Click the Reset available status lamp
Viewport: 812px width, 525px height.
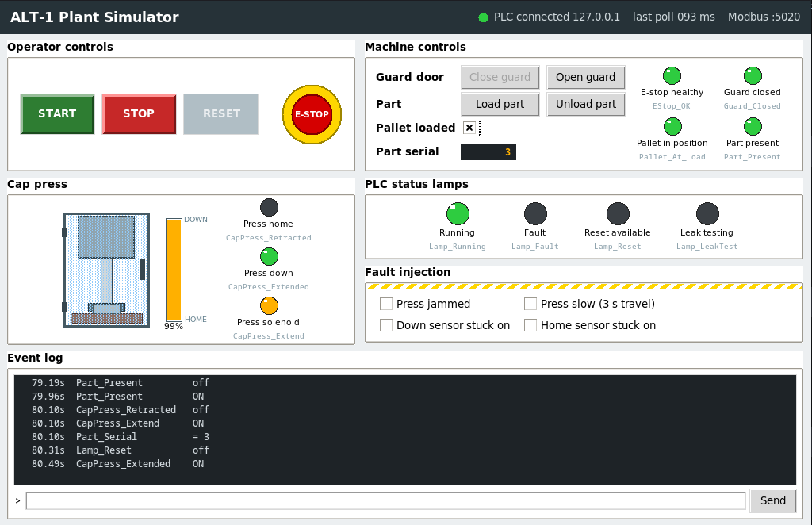[x=618, y=213]
